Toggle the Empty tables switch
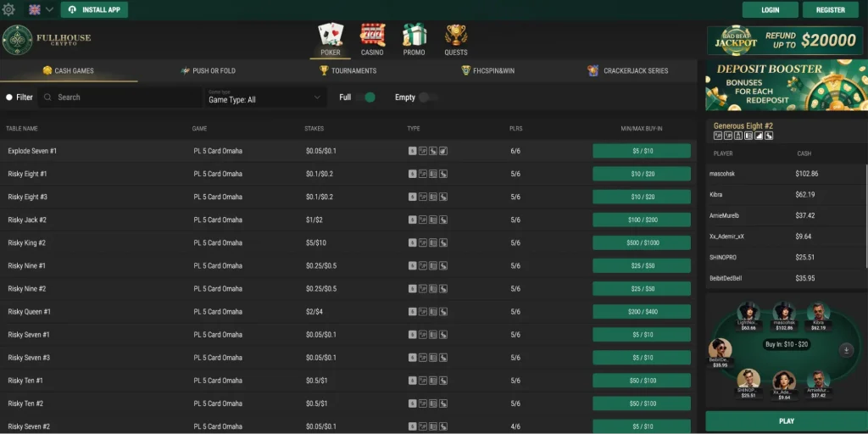This screenshot has width=868, height=434. (x=427, y=97)
